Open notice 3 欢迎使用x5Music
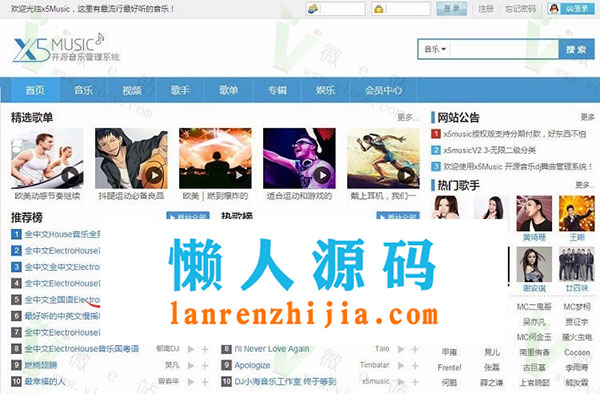This screenshot has width=600, height=394. 517,166
